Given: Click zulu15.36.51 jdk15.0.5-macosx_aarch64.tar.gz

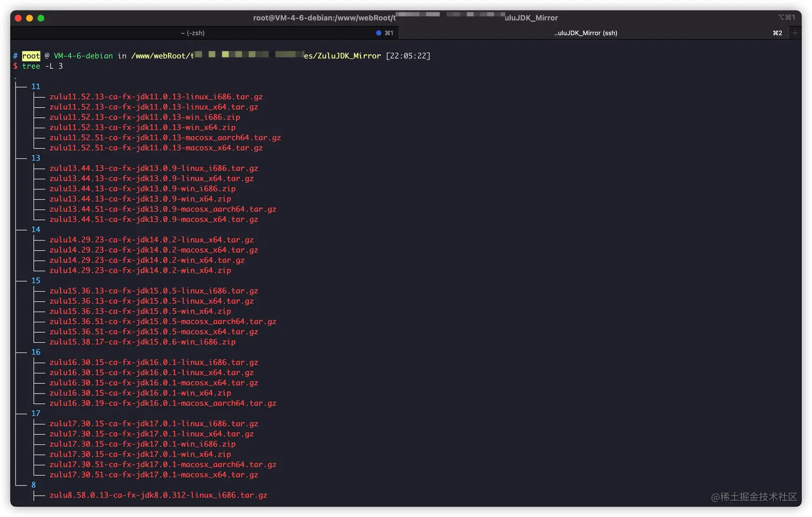Looking at the screenshot, I should coord(163,321).
